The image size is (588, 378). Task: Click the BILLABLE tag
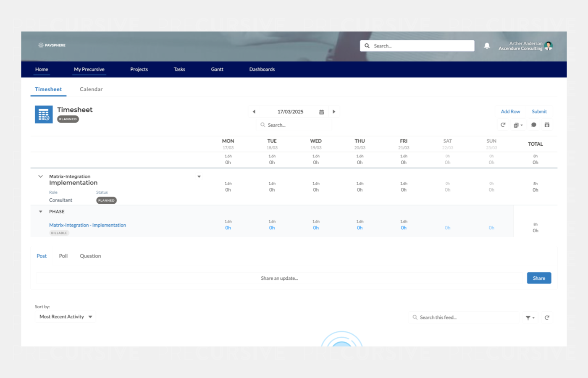59,233
